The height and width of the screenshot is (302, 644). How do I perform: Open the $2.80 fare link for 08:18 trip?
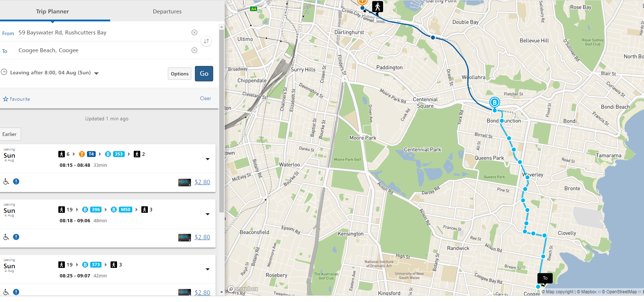coord(202,237)
